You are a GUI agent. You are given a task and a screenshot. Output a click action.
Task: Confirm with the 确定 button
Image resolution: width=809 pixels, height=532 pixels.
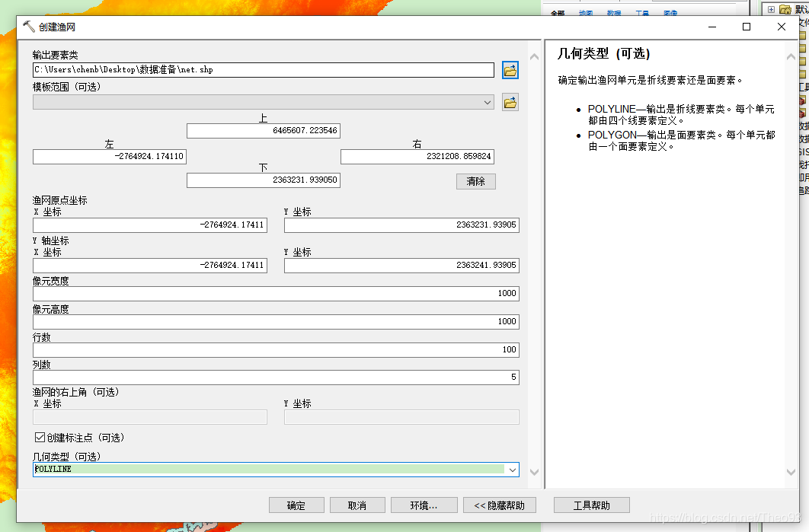tap(296, 505)
